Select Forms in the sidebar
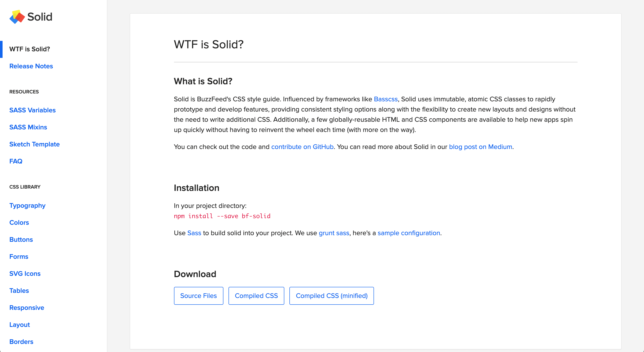The height and width of the screenshot is (352, 644). click(19, 257)
